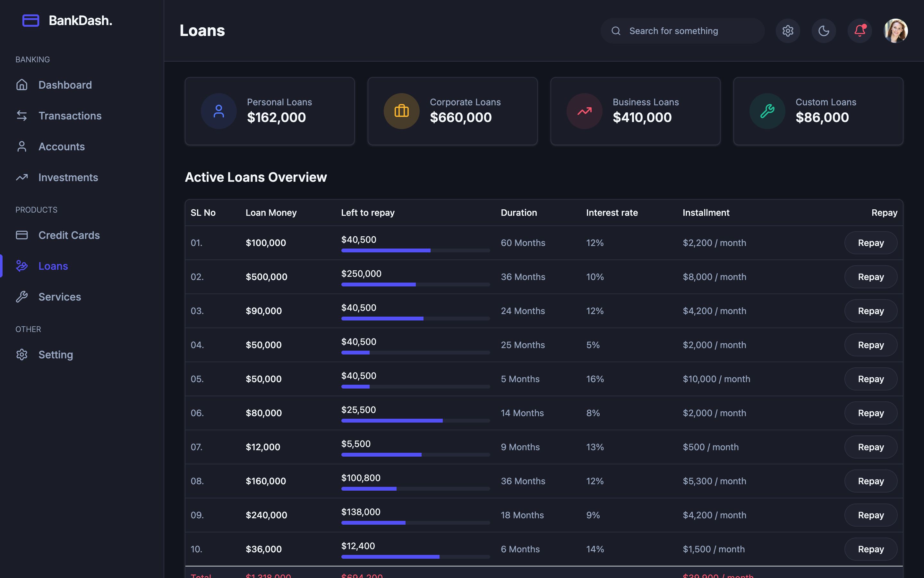Click Business Loans trending icon
The image size is (924, 578).
(584, 111)
